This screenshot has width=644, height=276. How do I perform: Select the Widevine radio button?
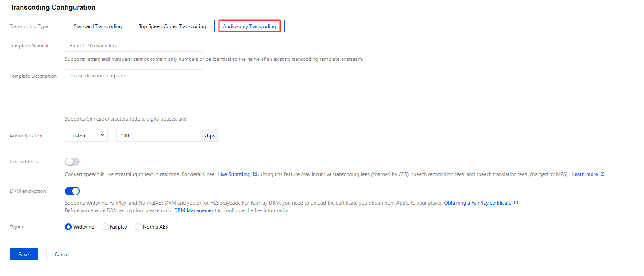68,227
